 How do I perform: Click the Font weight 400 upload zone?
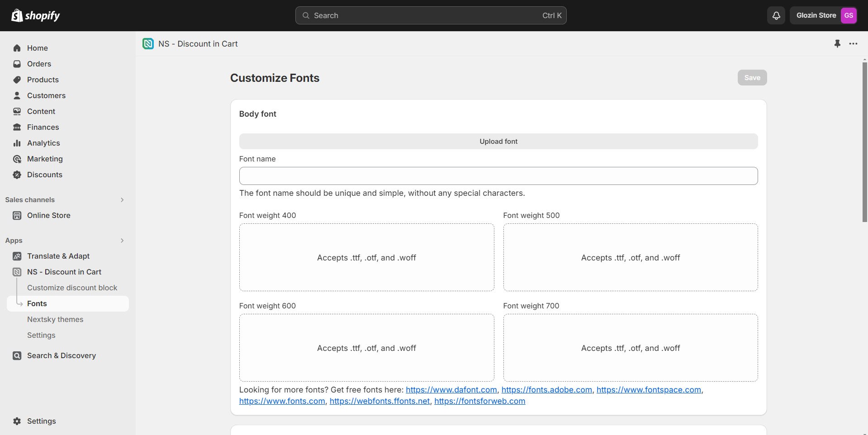tap(366, 257)
